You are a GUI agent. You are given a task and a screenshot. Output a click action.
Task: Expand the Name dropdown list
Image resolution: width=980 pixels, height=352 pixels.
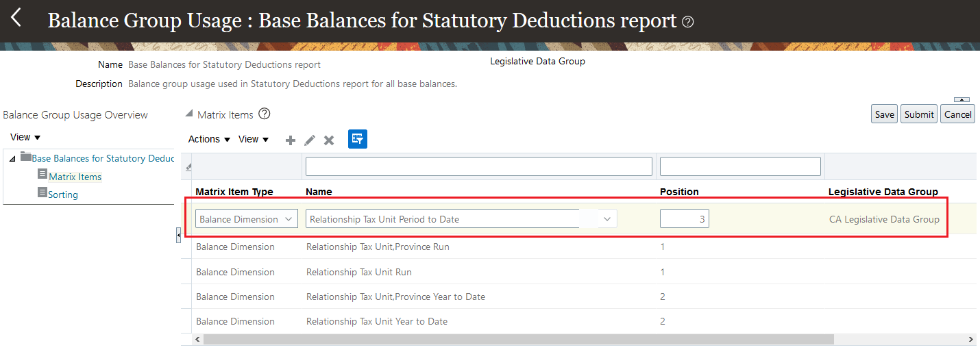[607, 219]
